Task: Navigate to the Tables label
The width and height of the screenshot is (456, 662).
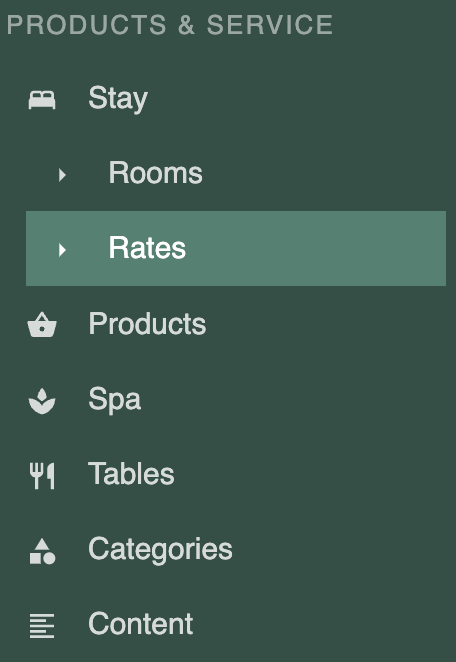Action: [131, 474]
